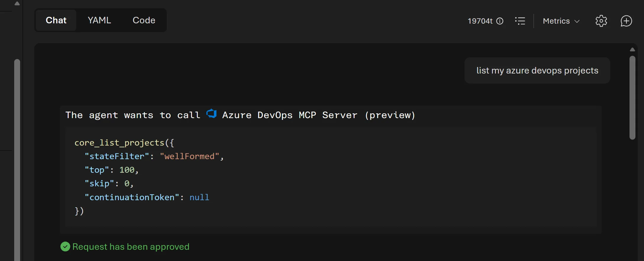Click "Request has been approved" text
This screenshot has height=261, width=644.
pos(131,247)
